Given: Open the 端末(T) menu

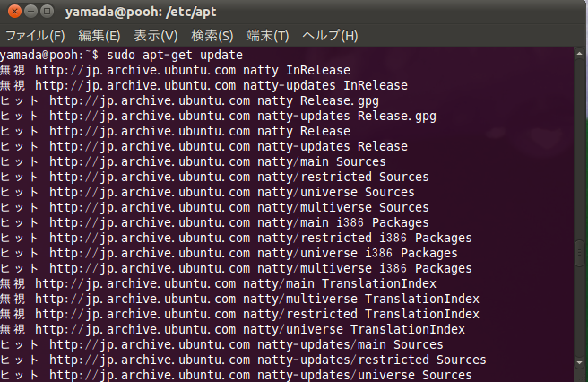Looking at the screenshot, I should (x=268, y=36).
